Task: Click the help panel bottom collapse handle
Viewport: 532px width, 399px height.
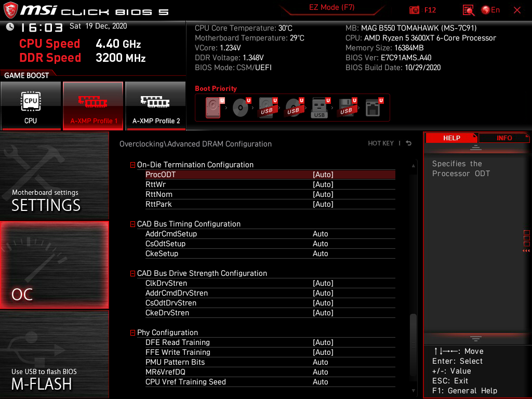Action: [x=475, y=339]
